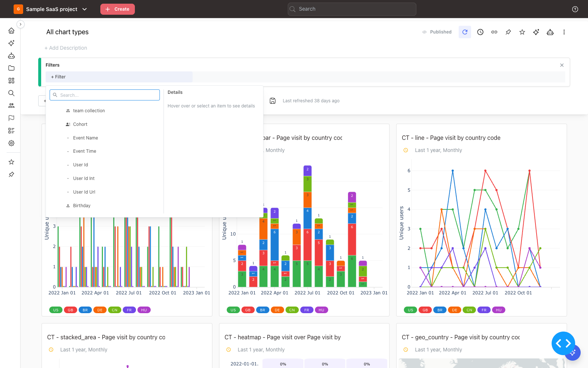Select Event Name from filter list
The image size is (588, 368).
pos(86,138)
